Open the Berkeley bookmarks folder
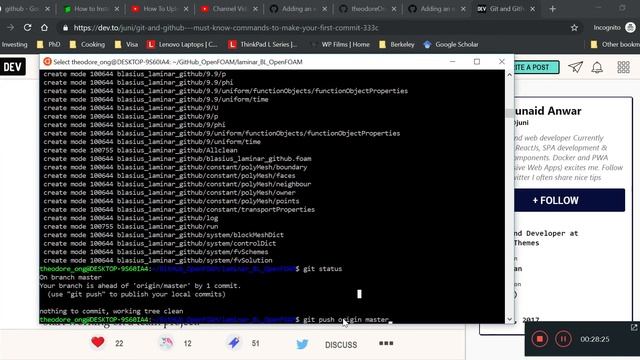 pos(397,44)
